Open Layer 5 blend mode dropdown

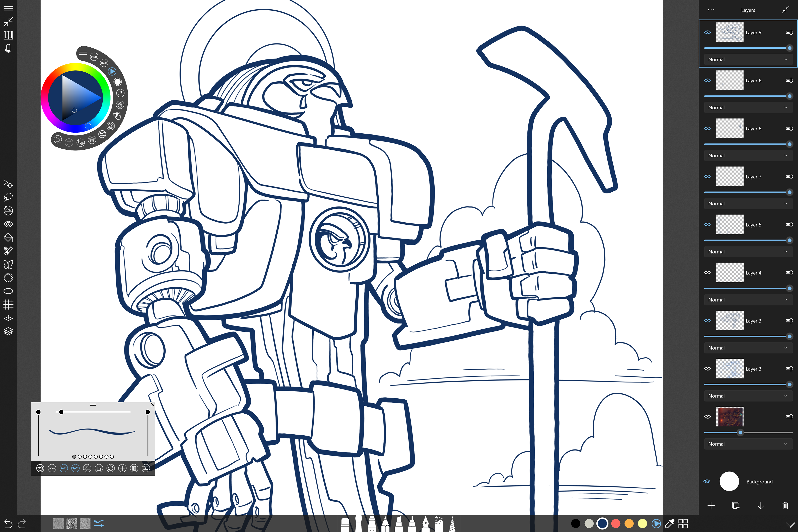748,252
